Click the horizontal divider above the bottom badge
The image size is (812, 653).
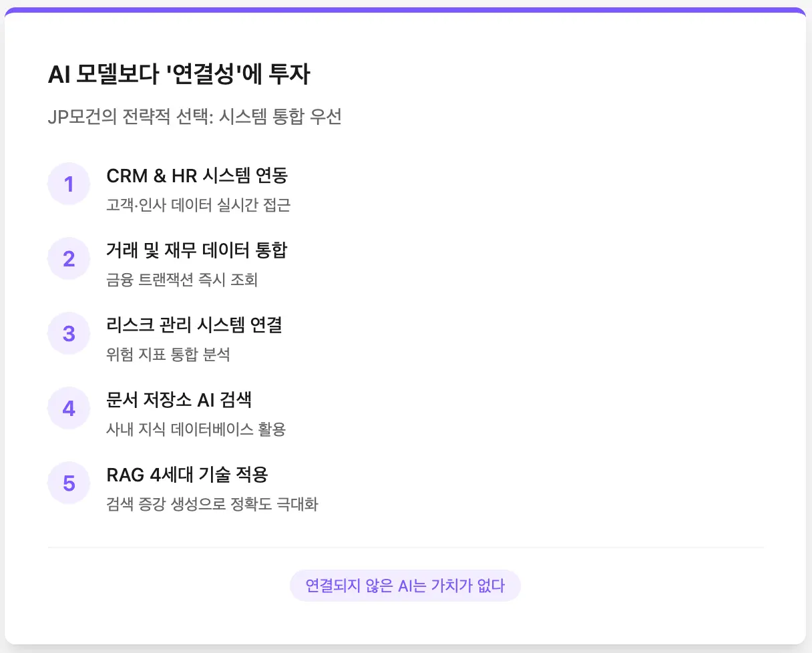(406, 546)
